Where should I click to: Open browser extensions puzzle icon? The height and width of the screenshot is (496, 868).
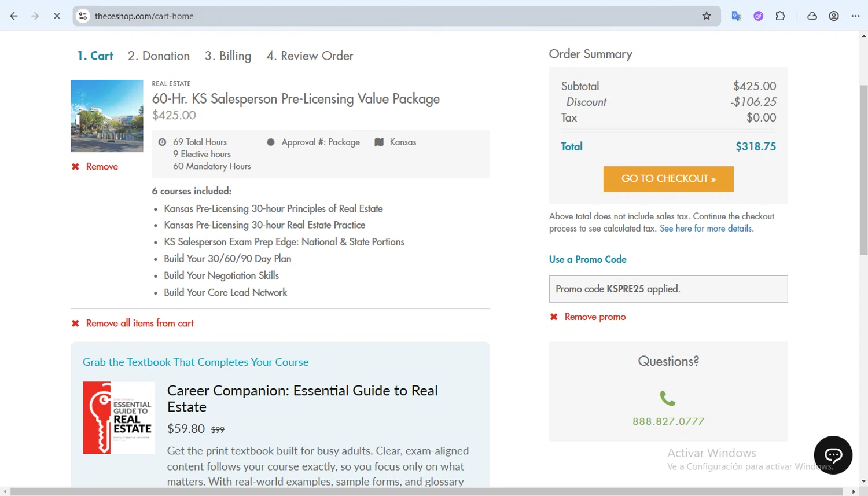coord(781,16)
